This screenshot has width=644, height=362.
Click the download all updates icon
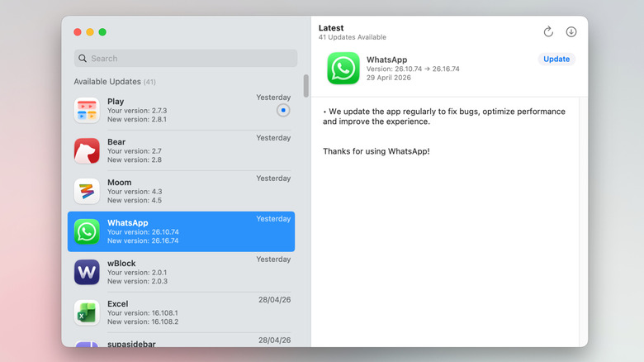click(x=571, y=31)
